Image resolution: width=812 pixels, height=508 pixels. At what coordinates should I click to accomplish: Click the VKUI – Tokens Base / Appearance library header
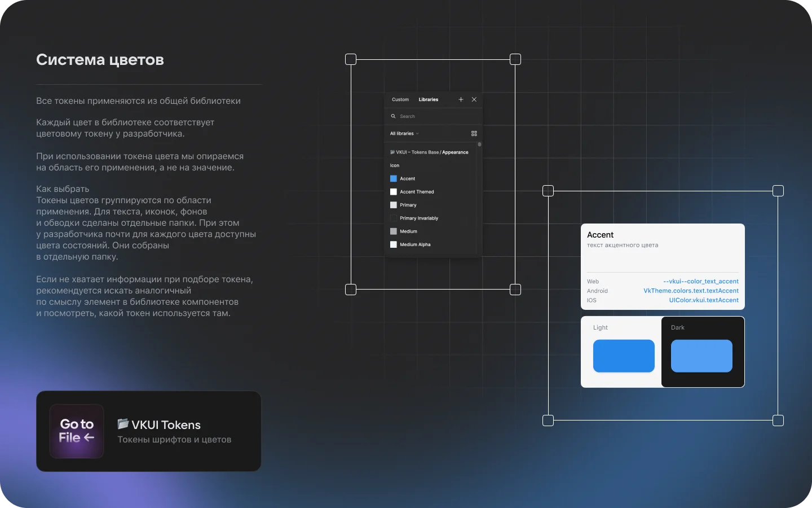tap(430, 152)
